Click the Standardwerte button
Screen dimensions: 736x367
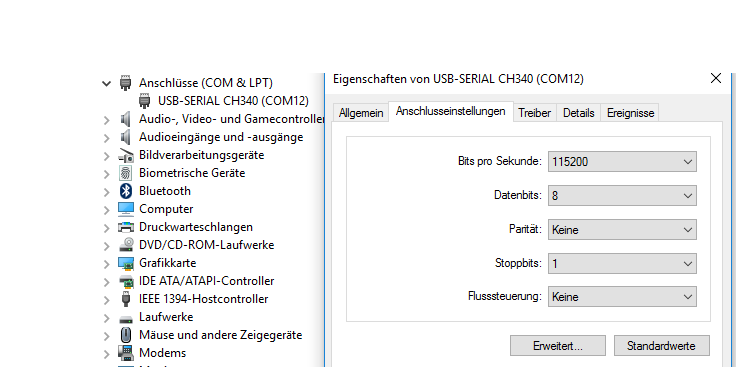click(x=661, y=346)
